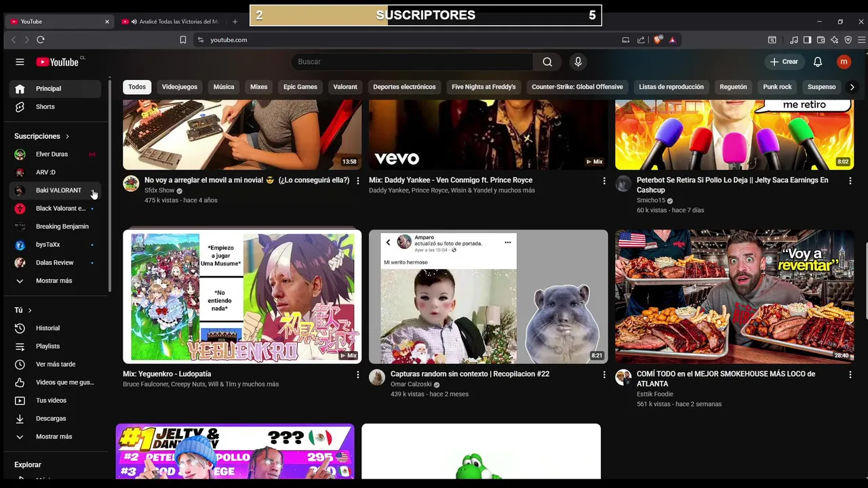Open options for smokehouse Atlanta video
Image resolution: width=868 pixels, height=488 pixels.
(850, 374)
